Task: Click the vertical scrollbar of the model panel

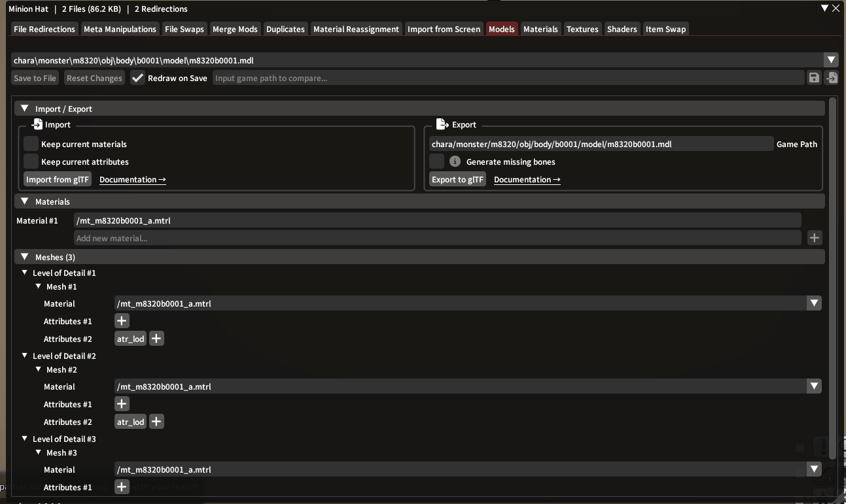Action: tap(832, 278)
